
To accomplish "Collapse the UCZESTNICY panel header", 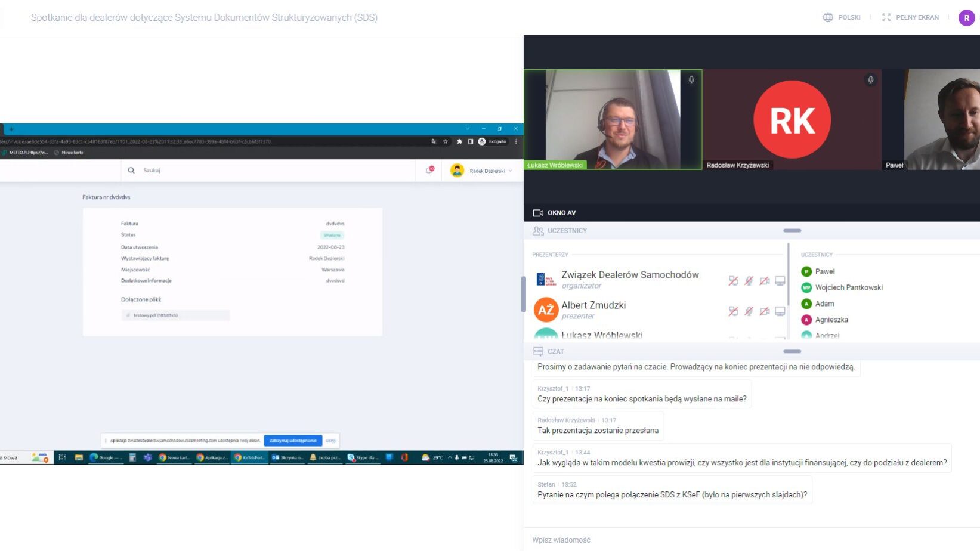I will 792,231.
